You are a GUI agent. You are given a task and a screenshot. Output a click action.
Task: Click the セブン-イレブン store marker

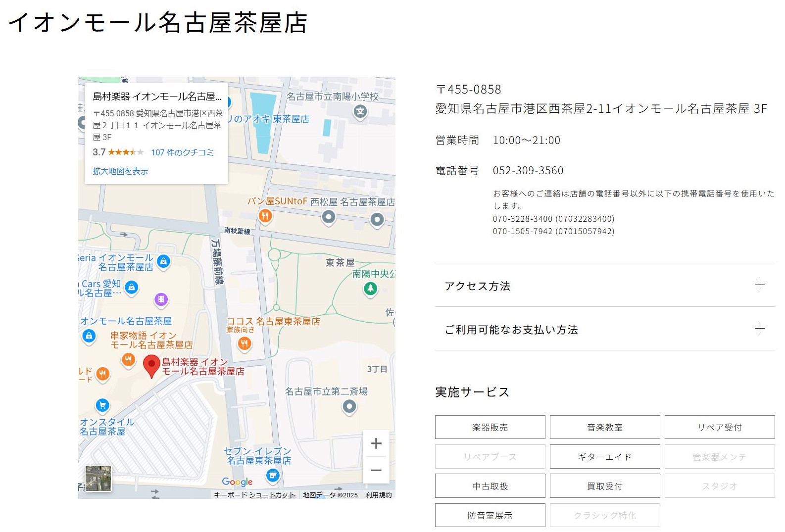point(273,476)
